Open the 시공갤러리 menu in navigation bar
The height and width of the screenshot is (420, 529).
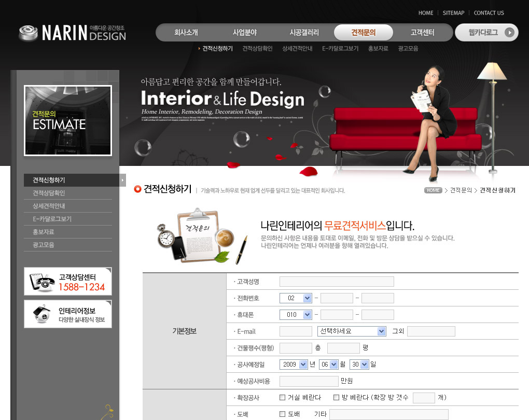point(304,33)
